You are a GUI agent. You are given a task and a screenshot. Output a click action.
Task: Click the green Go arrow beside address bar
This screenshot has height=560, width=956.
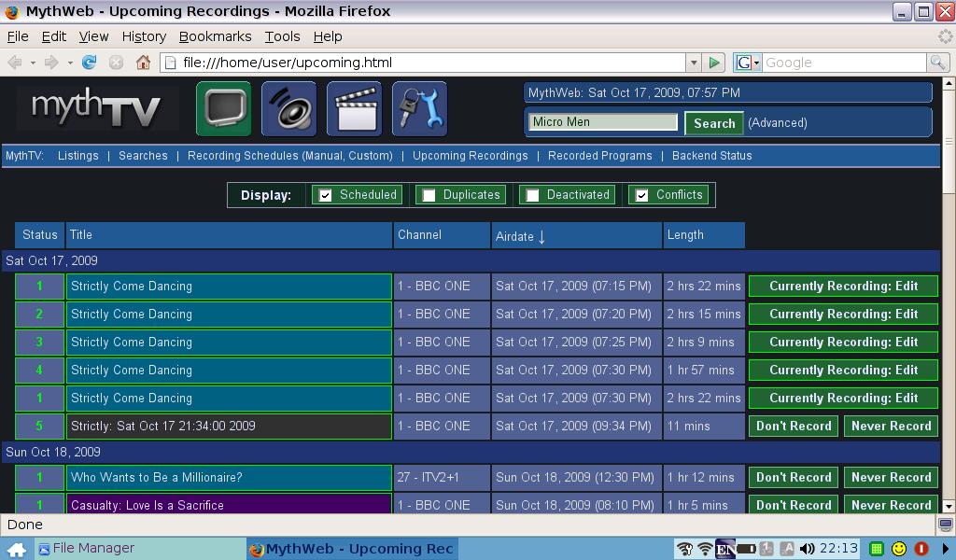pyautogui.click(x=714, y=63)
